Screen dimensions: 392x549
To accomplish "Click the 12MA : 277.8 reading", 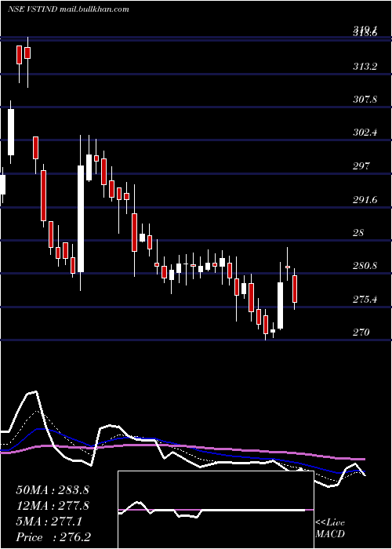I will pyautogui.click(x=53, y=506).
